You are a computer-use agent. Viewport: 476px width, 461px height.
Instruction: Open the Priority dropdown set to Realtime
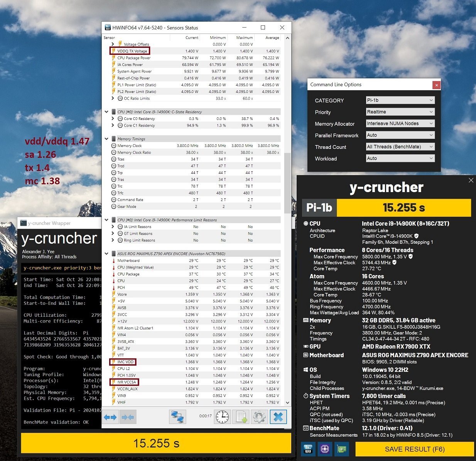(400, 112)
